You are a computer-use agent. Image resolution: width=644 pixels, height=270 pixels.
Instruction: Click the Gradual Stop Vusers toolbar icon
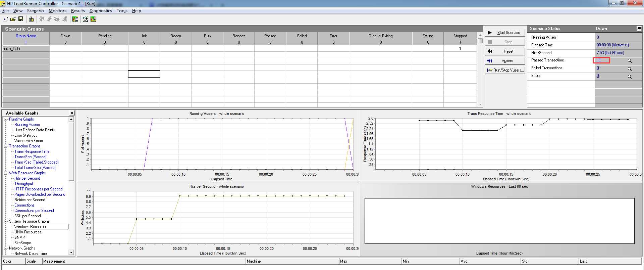[57, 19]
